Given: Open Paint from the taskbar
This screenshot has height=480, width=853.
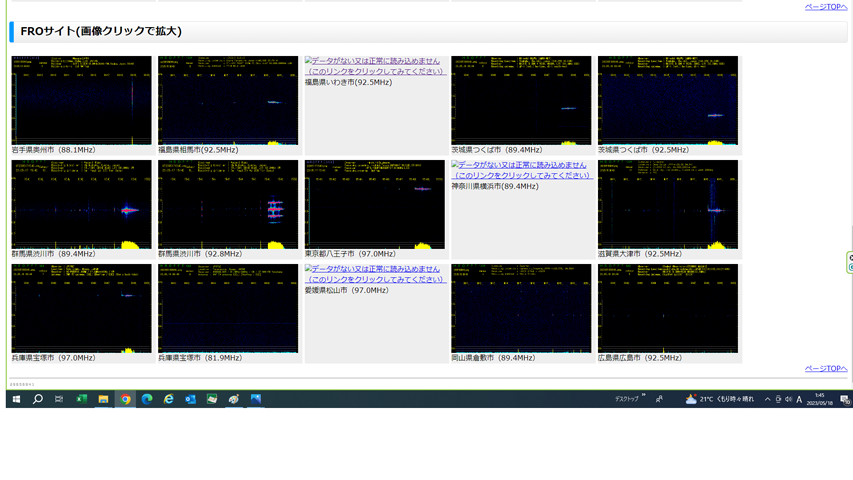Looking at the screenshot, I should point(234,399).
